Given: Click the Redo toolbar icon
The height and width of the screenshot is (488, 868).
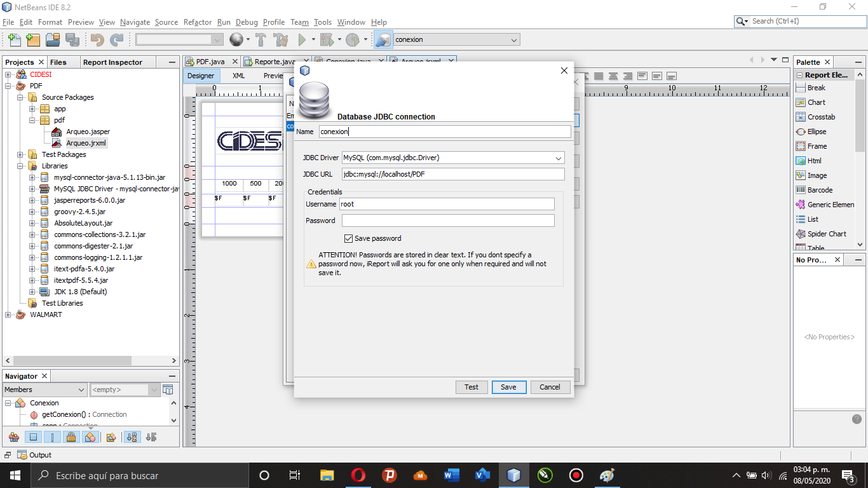Looking at the screenshot, I should [x=117, y=39].
